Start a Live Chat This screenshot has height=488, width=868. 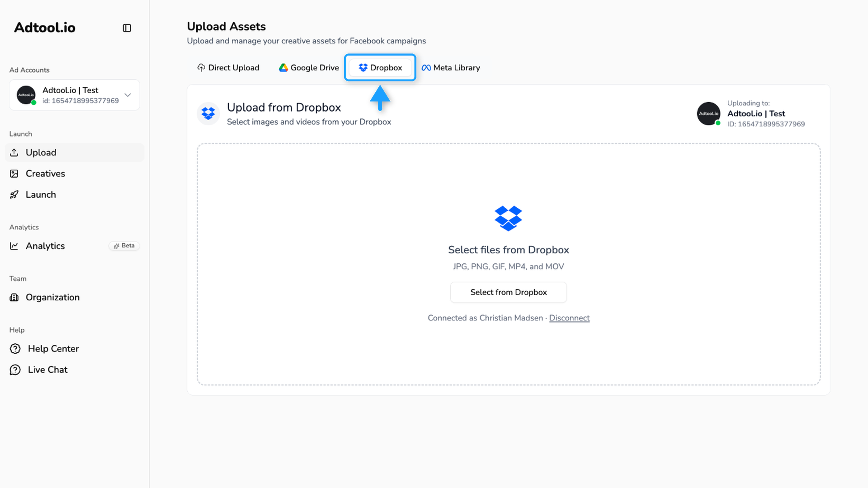75,370
